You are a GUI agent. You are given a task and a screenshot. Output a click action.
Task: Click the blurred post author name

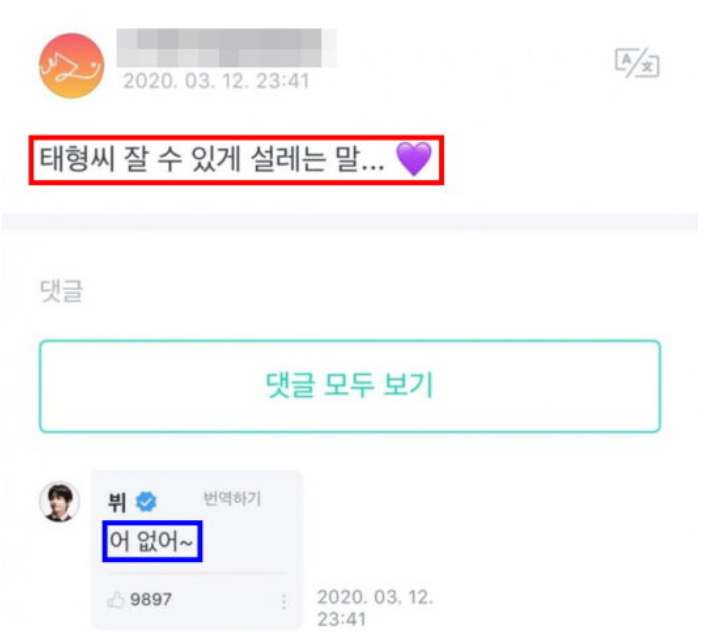(225, 45)
